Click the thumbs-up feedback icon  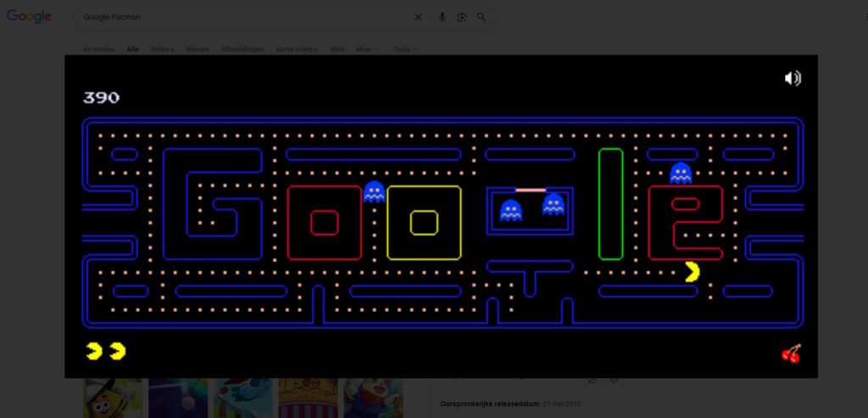593,381
